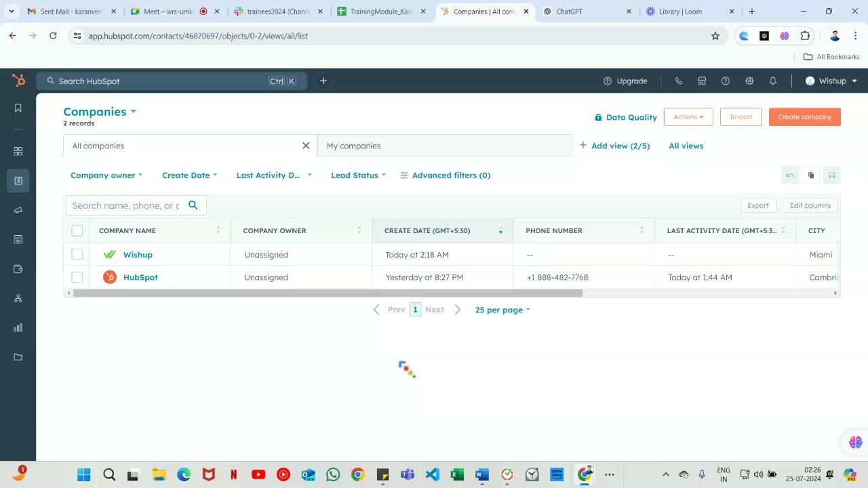The image size is (868, 488).
Task: Switch to TrainingModule sheet browser tab
Action: (x=381, y=12)
